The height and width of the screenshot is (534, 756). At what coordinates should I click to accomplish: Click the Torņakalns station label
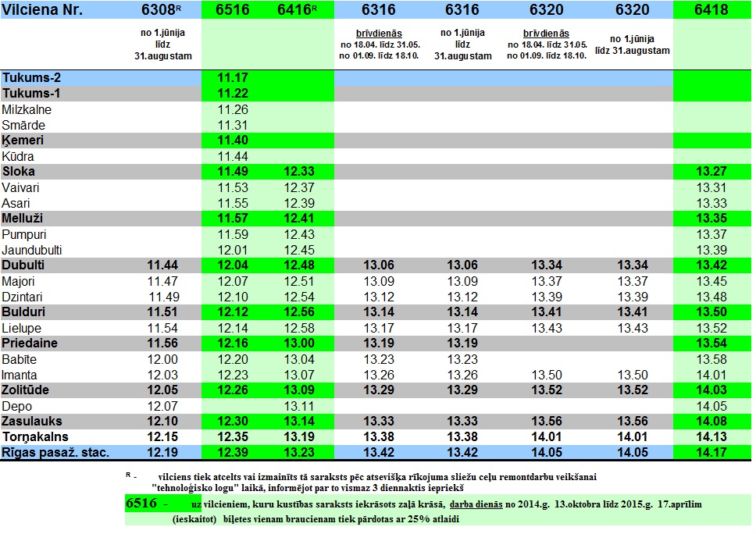click(35, 437)
